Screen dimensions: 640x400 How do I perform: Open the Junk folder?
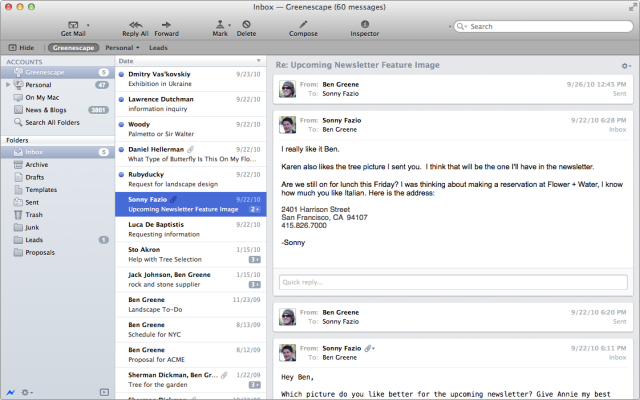pos(58,227)
